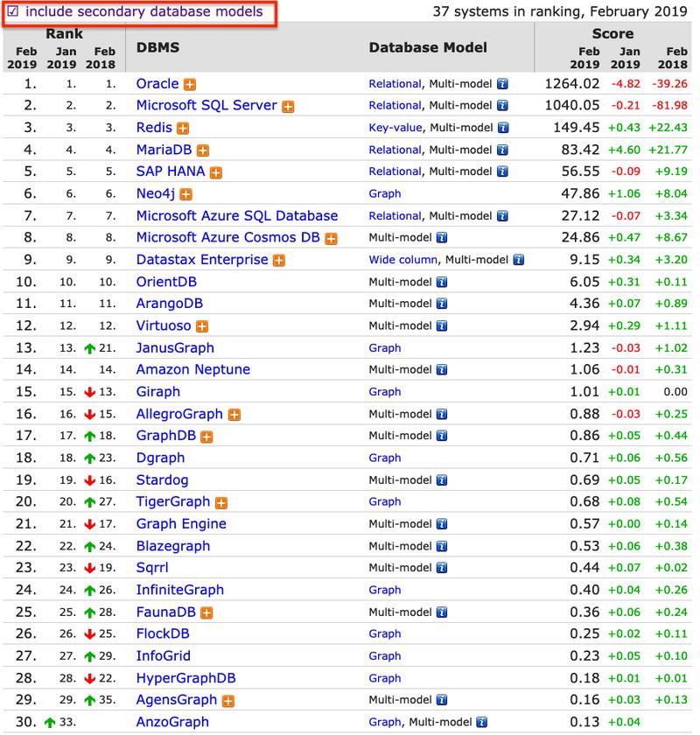Image resolution: width=700 pixels, height=735 pixels.
Task: Click the info icon in the MariaDB row
Action: [502, 150]
